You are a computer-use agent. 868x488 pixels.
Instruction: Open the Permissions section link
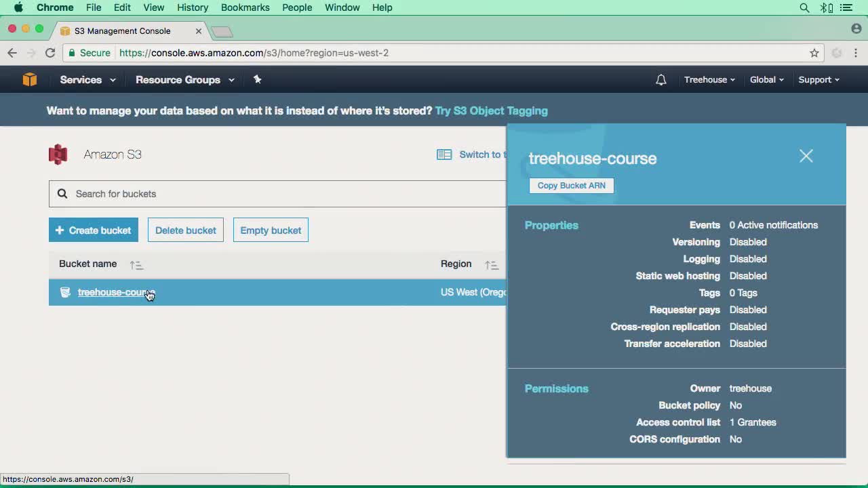(557, 388)
